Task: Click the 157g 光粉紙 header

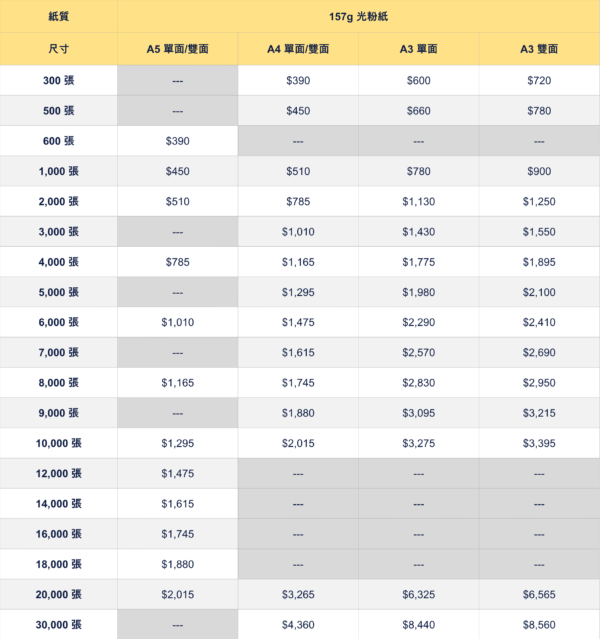Action: click(x=358, y=16)
